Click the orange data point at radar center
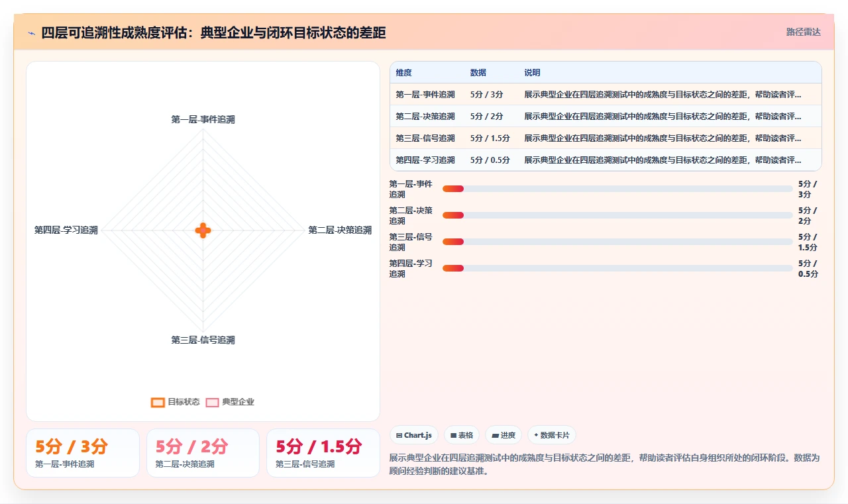This screenshot has height=504, width=848. pyautogui.click(x=203, y=230)
